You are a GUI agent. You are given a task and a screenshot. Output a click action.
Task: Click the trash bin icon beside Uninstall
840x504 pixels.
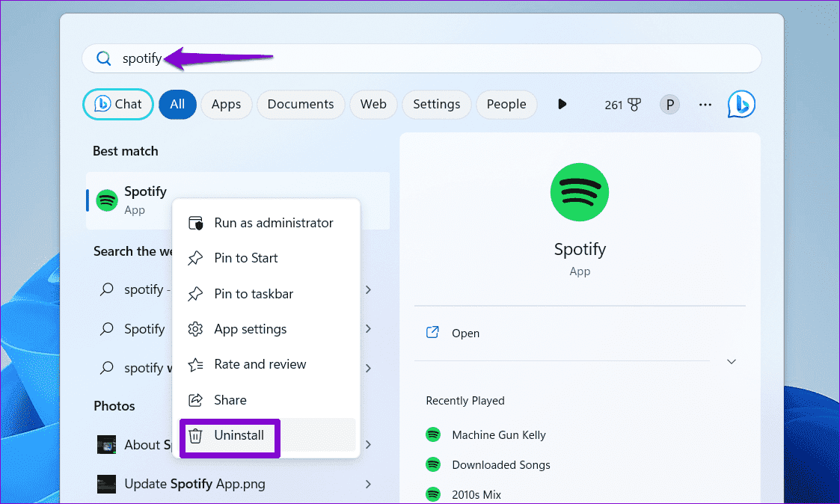(x=195, y=436)
